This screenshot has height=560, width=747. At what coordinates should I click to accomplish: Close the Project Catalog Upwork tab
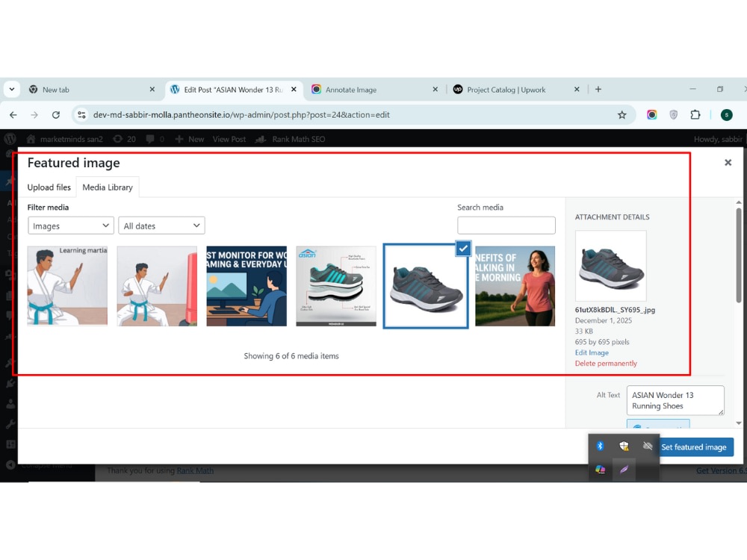(x=577, y=89)
